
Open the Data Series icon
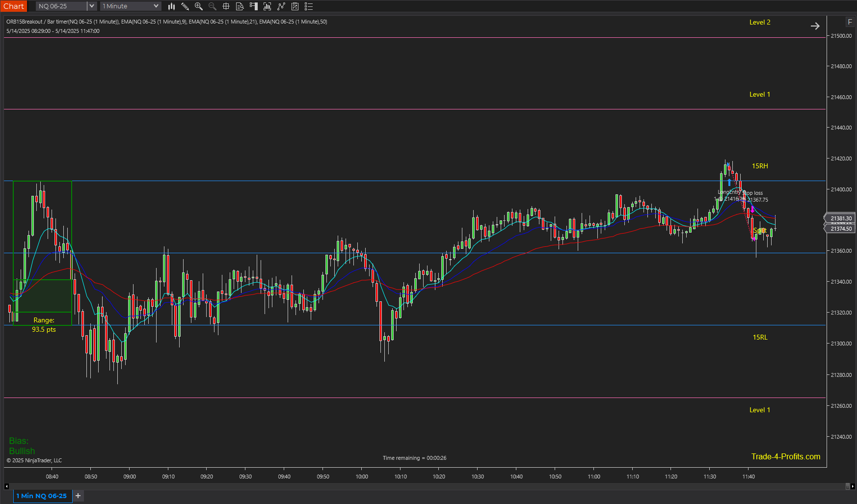click(x=268, y=6)
